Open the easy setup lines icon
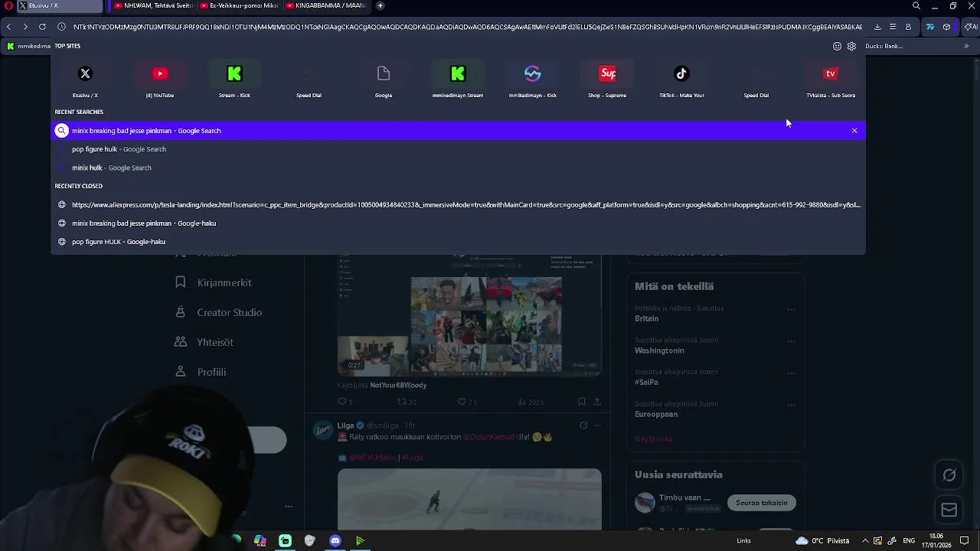 893,27
